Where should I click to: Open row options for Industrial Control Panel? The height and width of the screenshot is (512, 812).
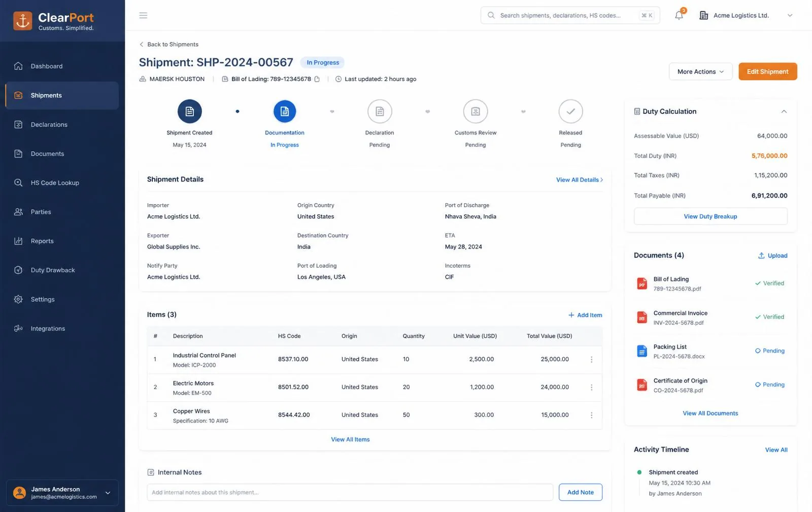pos(591,360)
